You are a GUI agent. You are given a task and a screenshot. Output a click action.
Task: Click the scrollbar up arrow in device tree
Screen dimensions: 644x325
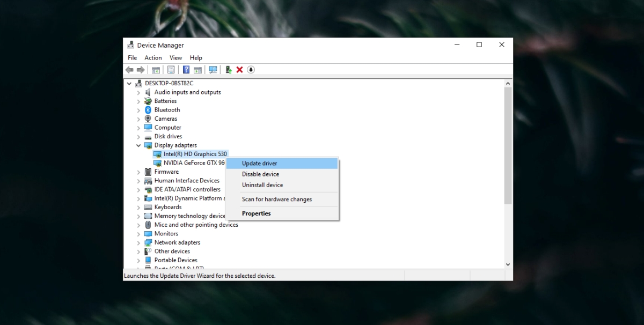point(508,83)
